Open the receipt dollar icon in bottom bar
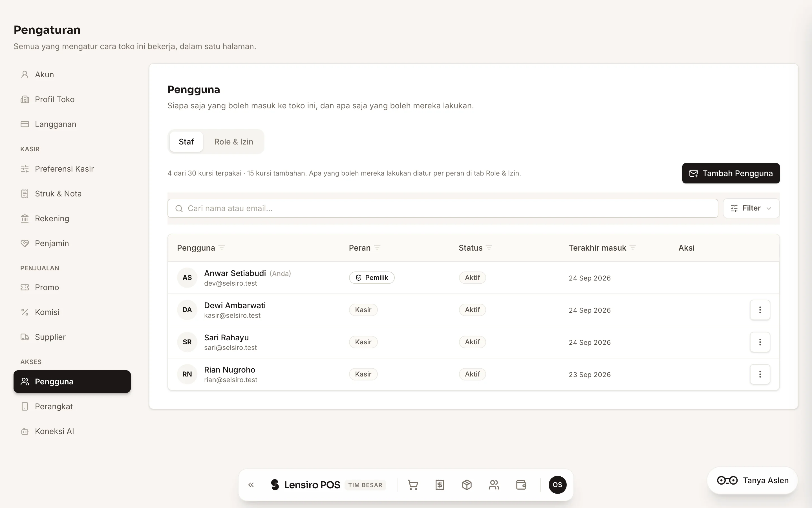812x508 pixels. click(440, 485)
